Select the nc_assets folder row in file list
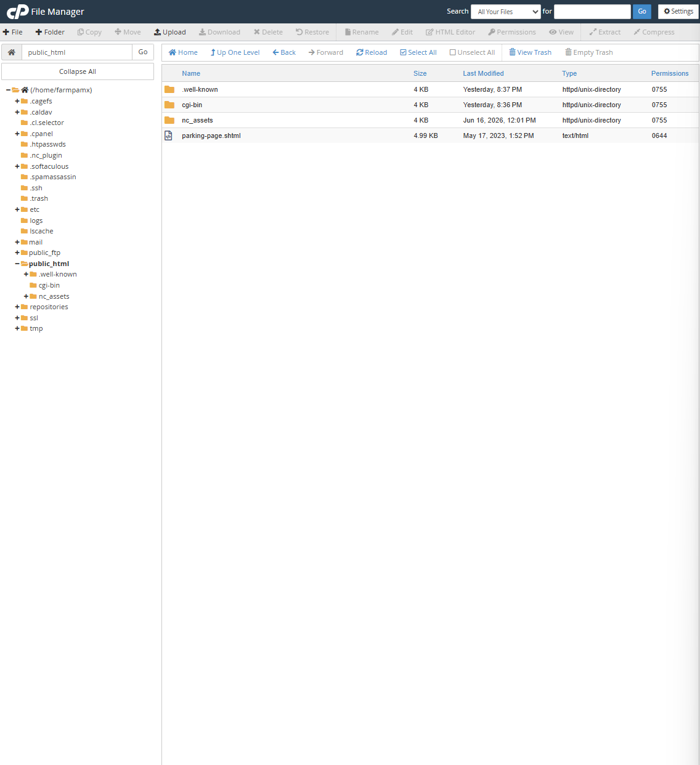Image resolution: width=700 pixels, height=765 pixels. [430, 120]
